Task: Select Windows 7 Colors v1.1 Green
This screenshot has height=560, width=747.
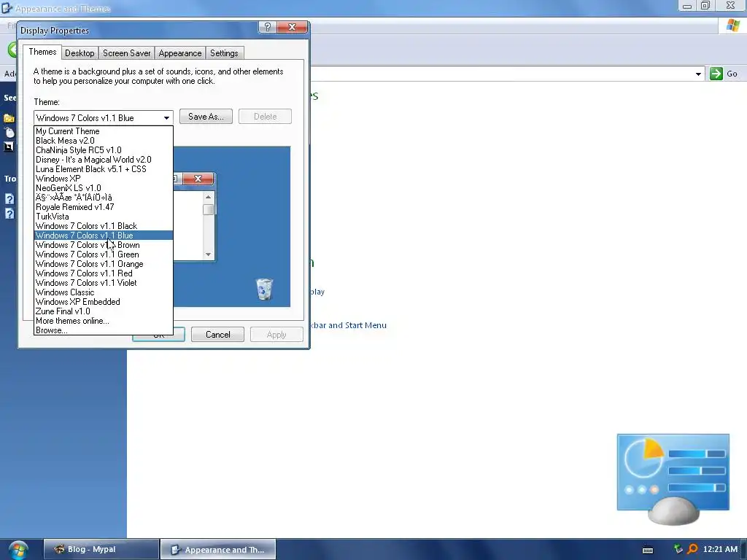Action: (104, 254)
